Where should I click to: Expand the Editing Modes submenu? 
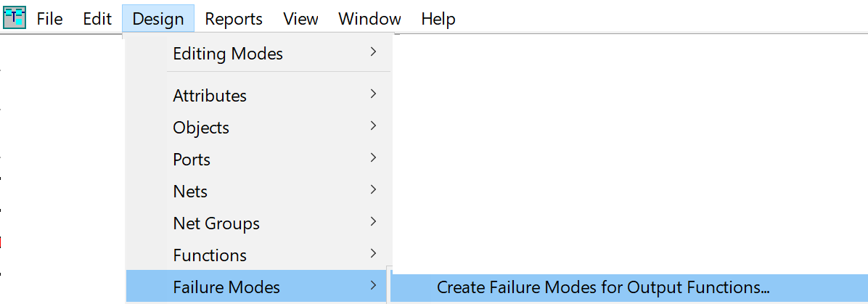(259, 54)
